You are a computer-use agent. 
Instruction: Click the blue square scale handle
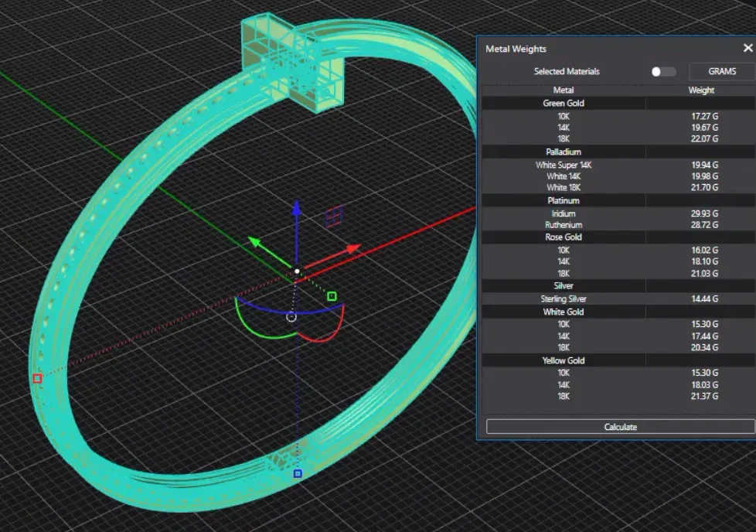(x=298, y=474)
